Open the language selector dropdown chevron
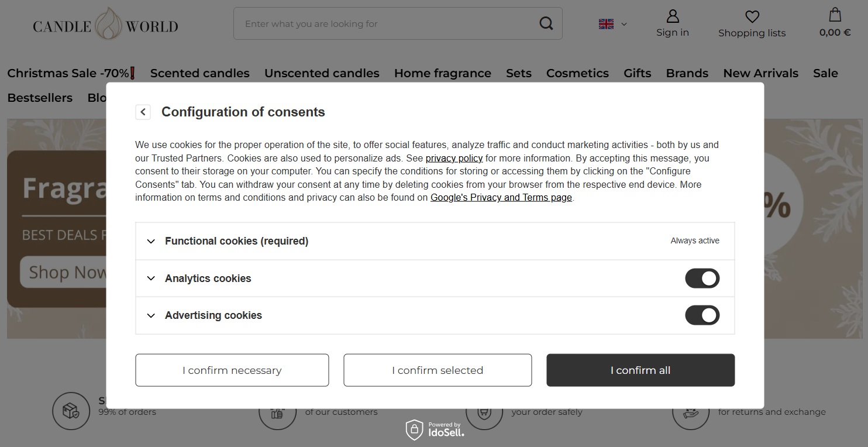Viewport: 868px width, 447px height. 623,24
